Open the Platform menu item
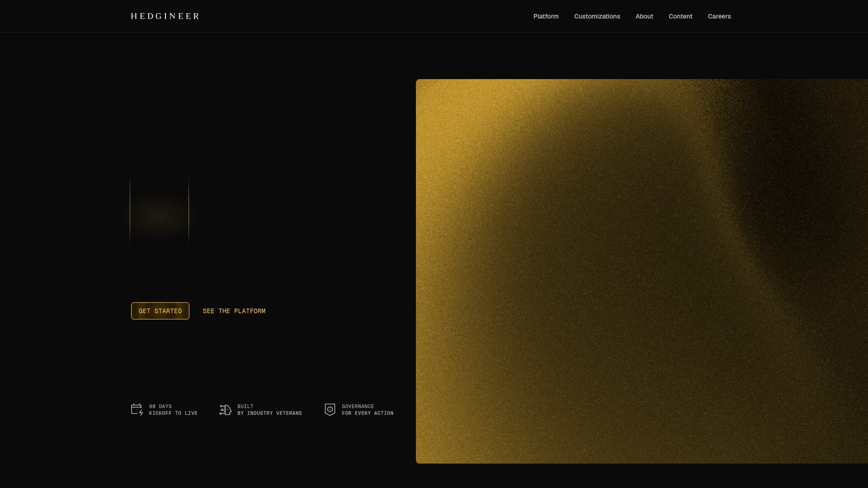 pyautogui.click(x=546, y=16)
